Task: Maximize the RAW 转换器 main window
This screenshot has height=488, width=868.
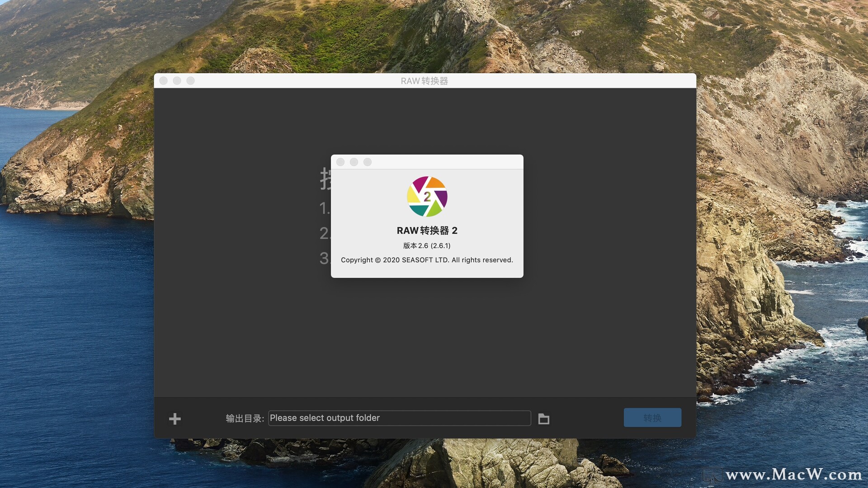Action: pos(191,80)
